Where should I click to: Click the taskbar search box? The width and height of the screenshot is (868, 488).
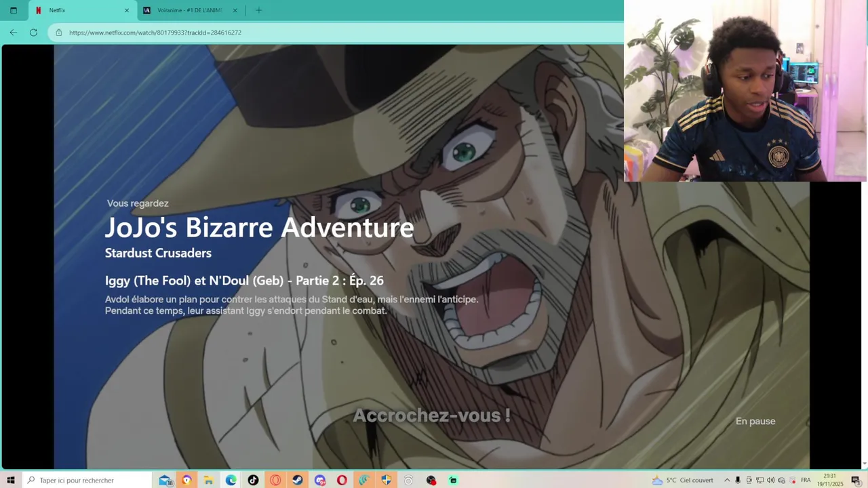(x=87, y=480)
